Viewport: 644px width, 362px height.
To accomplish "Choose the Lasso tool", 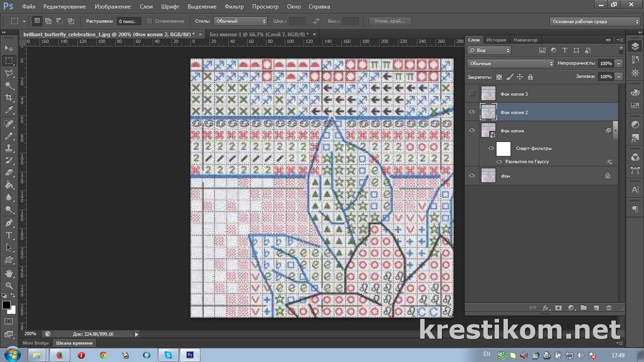I will click(9, 73).
